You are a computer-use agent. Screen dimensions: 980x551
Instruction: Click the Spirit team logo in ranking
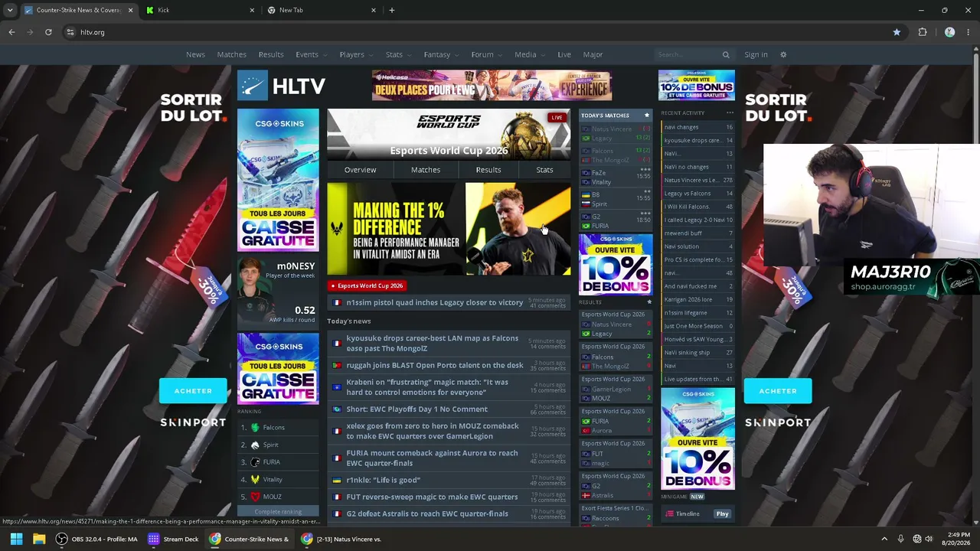coord(255,445)
